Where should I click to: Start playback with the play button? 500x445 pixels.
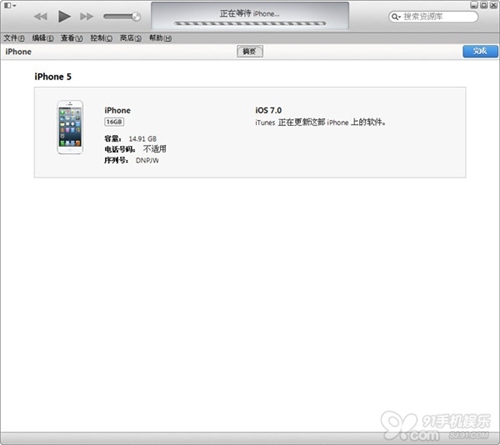(x=64, y=16)
